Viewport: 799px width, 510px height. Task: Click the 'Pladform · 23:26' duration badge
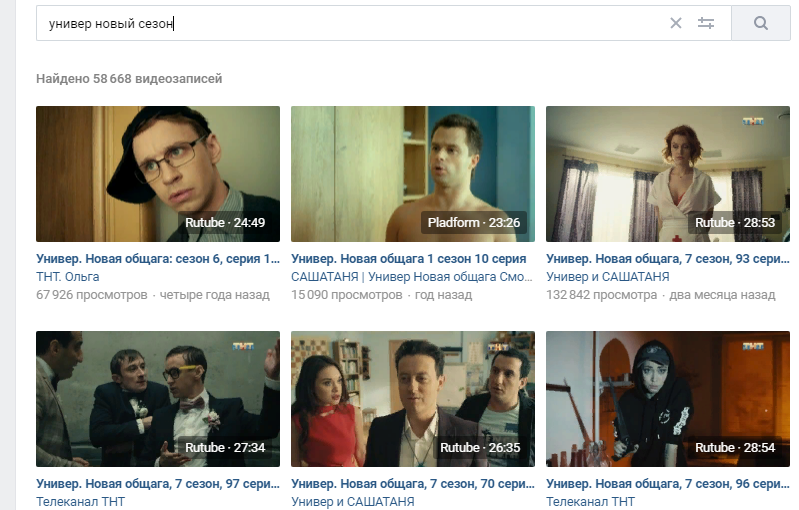(x=474, y=223)
